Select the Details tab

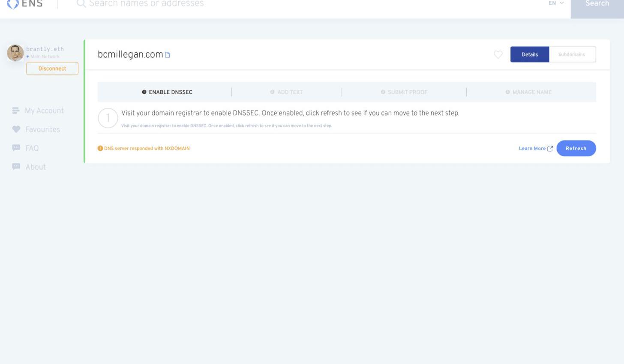pyautogui.click(x=530, y=54)
